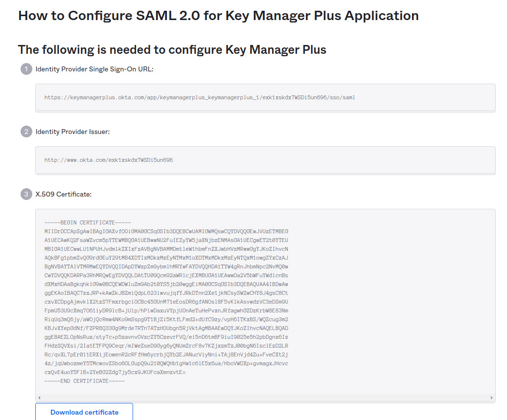This screenshot has width=507, height=420.
Task: Click the step 1 number badge
Action: 26,69
